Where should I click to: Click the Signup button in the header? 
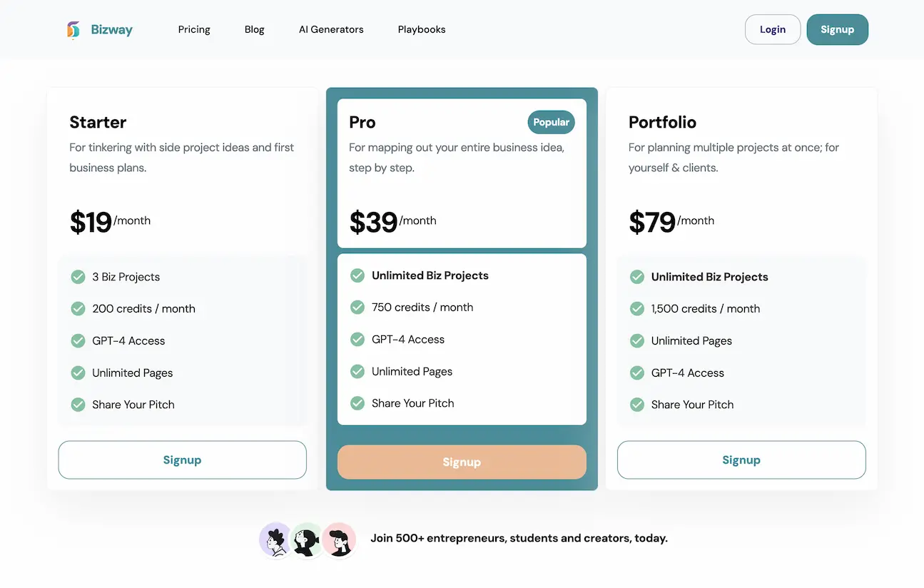(x=837, y=29)
